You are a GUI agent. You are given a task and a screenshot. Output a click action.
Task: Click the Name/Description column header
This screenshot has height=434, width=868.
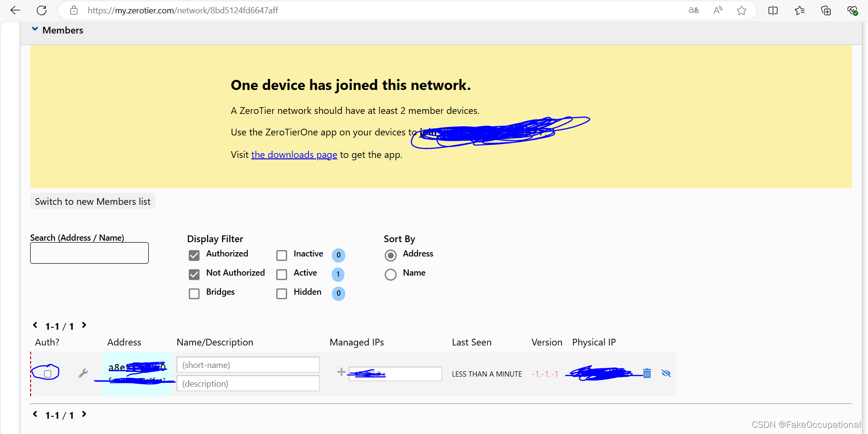point(215,343)
